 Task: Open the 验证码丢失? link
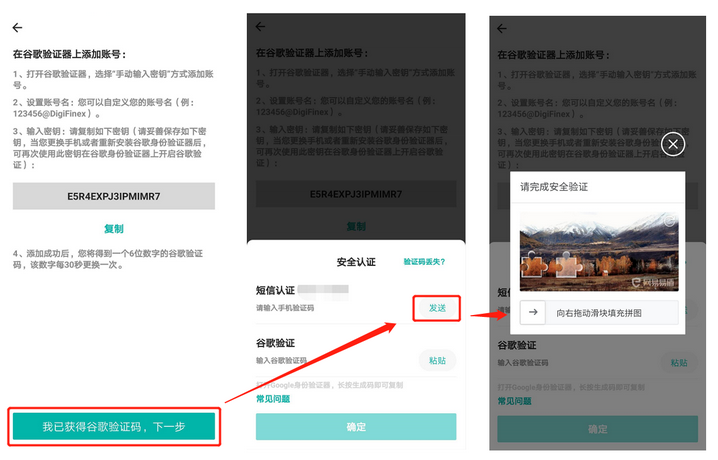click(x=424, y=261)
